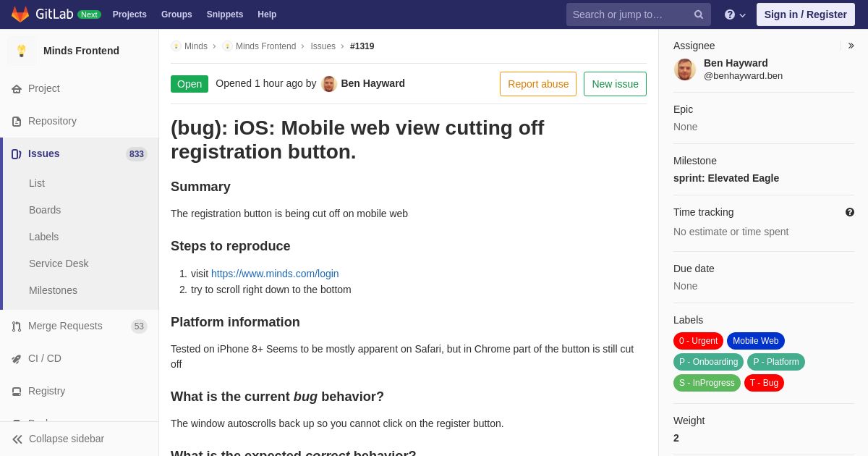Click the Minds breadcrumb link

(x=196, y=46)
